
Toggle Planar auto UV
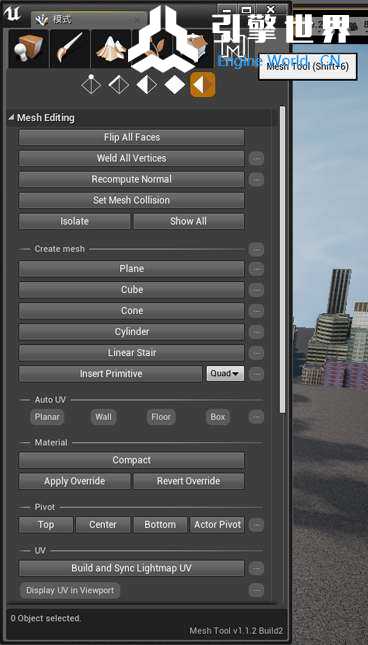tap(47, 417)
